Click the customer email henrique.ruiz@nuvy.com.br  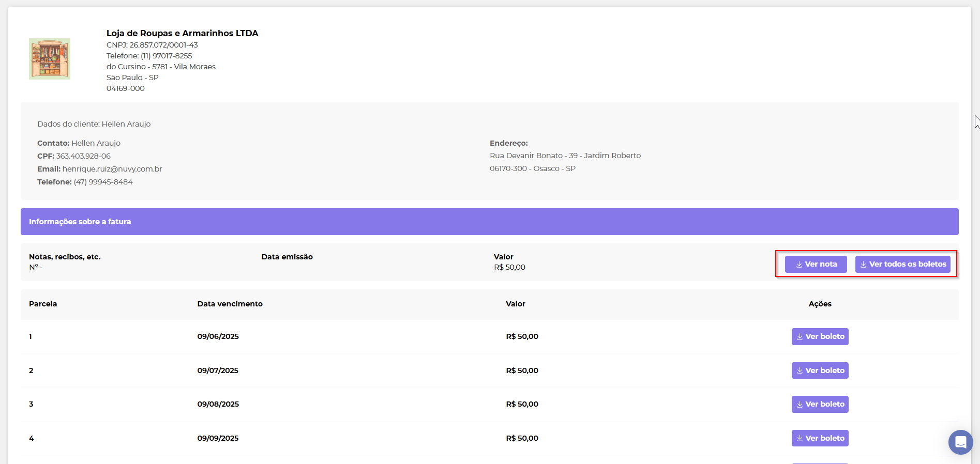click(x=112, y=169)
